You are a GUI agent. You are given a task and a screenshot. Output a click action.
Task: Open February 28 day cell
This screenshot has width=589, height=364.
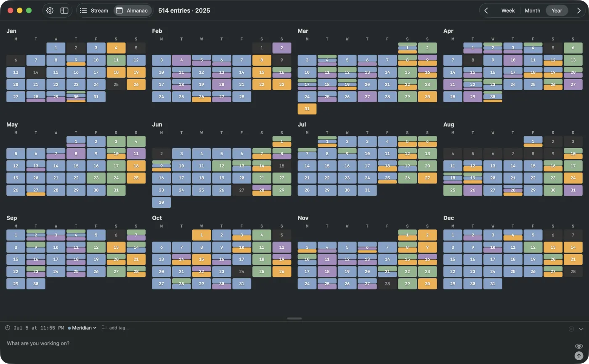pos(241,97)
